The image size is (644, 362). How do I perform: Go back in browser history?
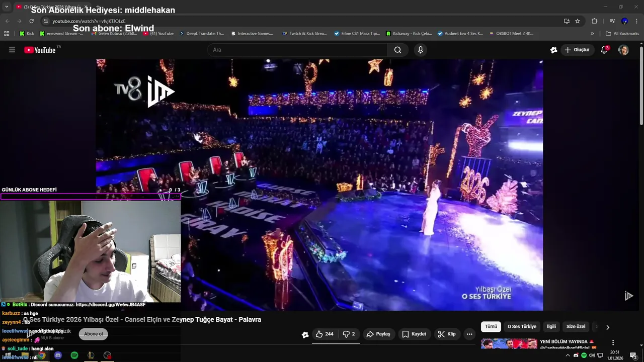pyautogui.click(x=8, y=21)
